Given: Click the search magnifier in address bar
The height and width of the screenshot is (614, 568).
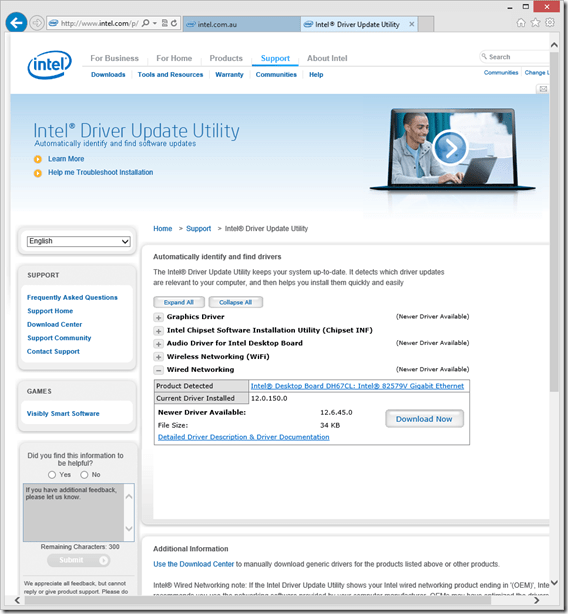Looking at the screenshot, I should (x=145, y=23).
